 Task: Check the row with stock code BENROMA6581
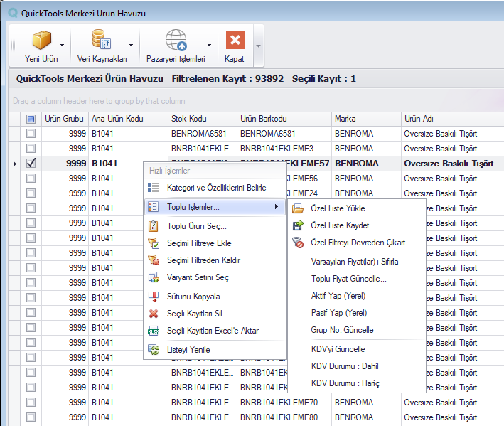pos(31,134)
